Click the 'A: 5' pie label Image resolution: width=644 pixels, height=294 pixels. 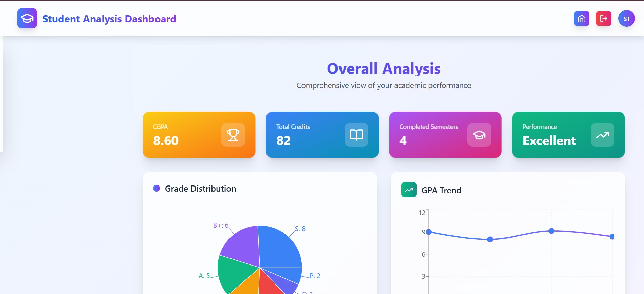click(204, 276)
